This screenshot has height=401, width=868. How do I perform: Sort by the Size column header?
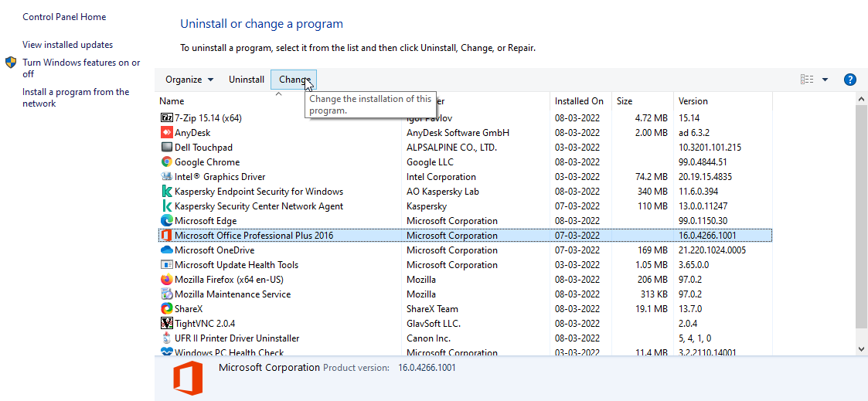(625, 101)
